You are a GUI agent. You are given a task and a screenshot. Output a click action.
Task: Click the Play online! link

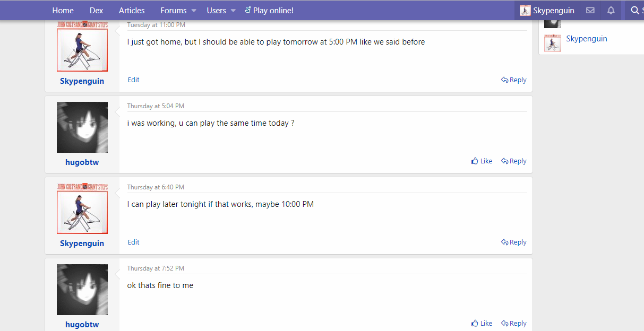269,11
